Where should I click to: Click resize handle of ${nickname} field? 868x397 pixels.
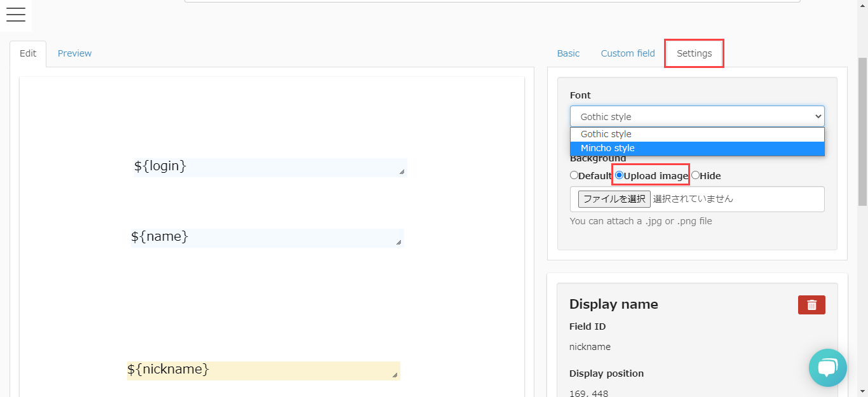(x=395, y=375)
